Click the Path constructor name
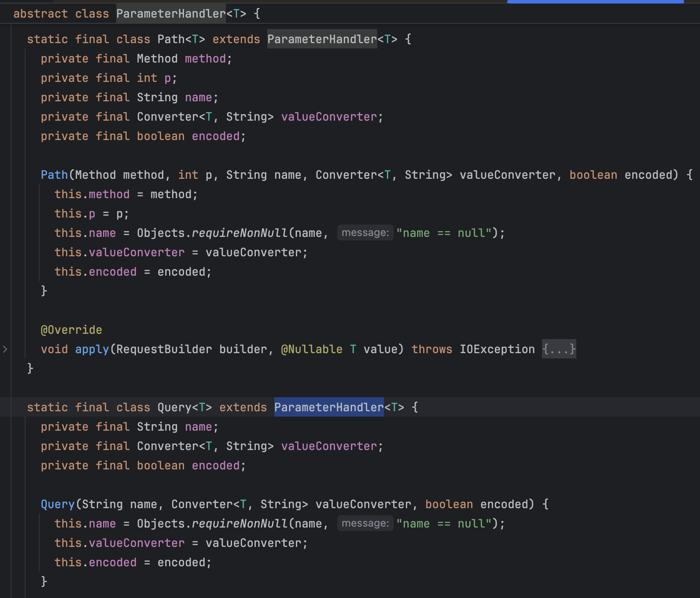Screen dimensions: 700x598 [55, 175]
